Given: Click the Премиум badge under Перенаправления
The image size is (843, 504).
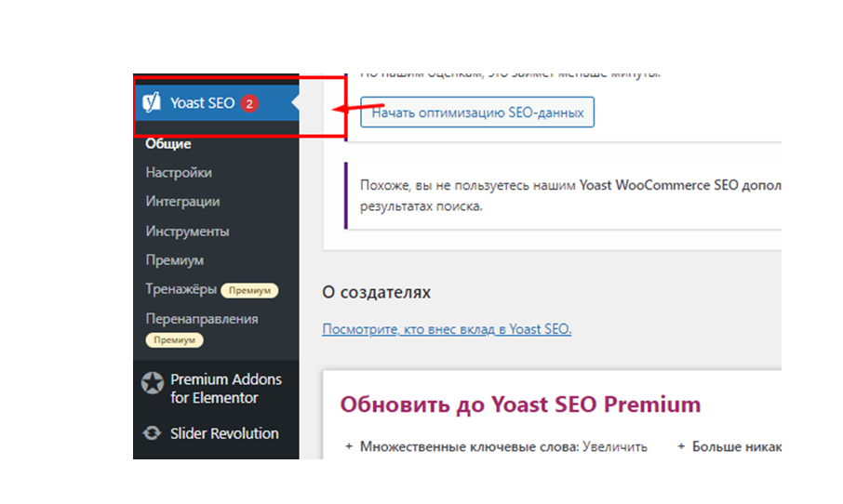Looking at the screenshot, I should tap(174, 340).
